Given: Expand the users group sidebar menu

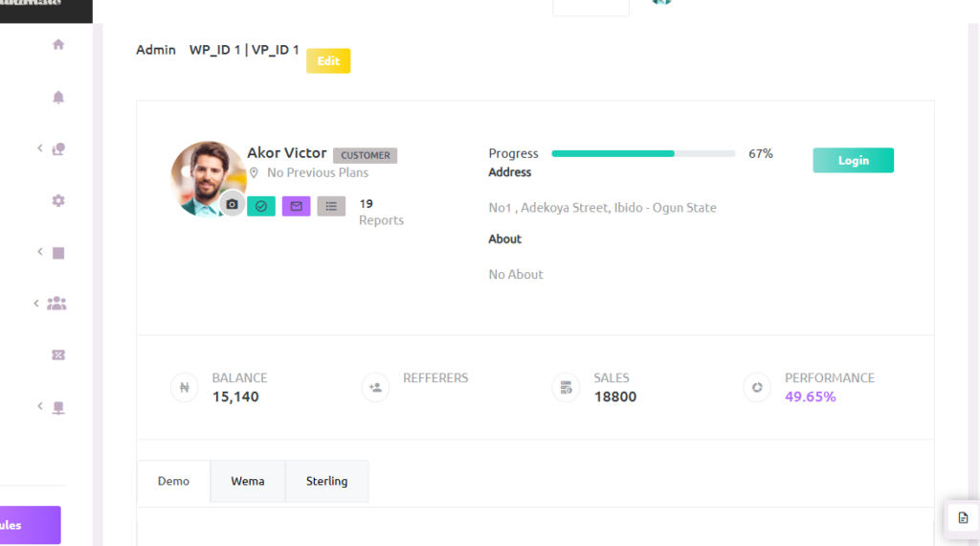Looking at the screenshot, I should [56, 304].
